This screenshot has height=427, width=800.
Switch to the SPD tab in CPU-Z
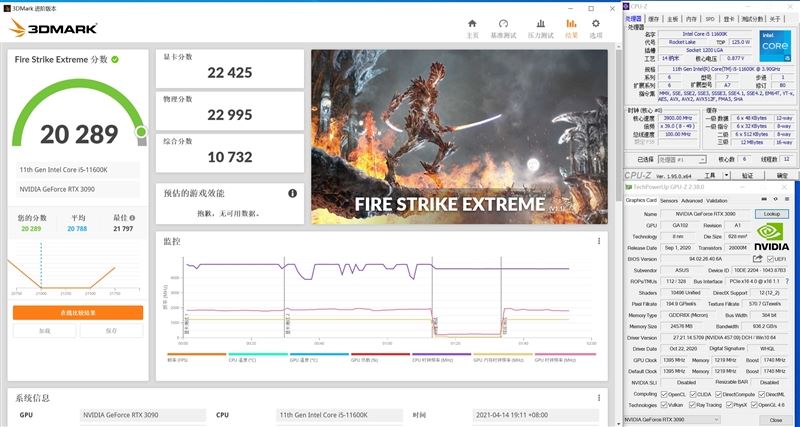pos(710,19)
